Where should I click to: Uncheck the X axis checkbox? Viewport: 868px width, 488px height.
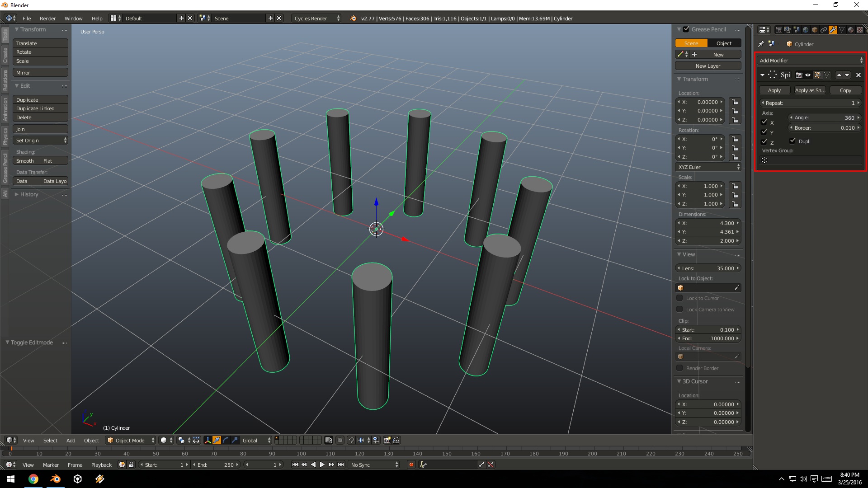(764, 122)
